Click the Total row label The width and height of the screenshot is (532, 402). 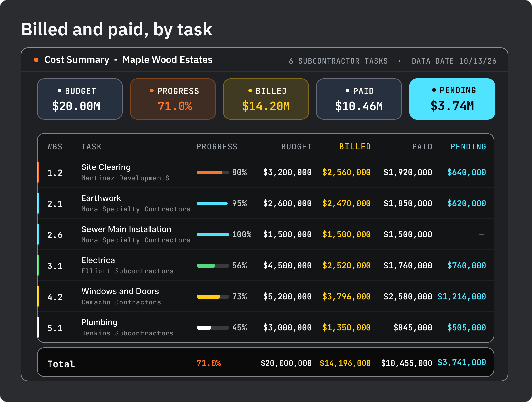[61, 364]
